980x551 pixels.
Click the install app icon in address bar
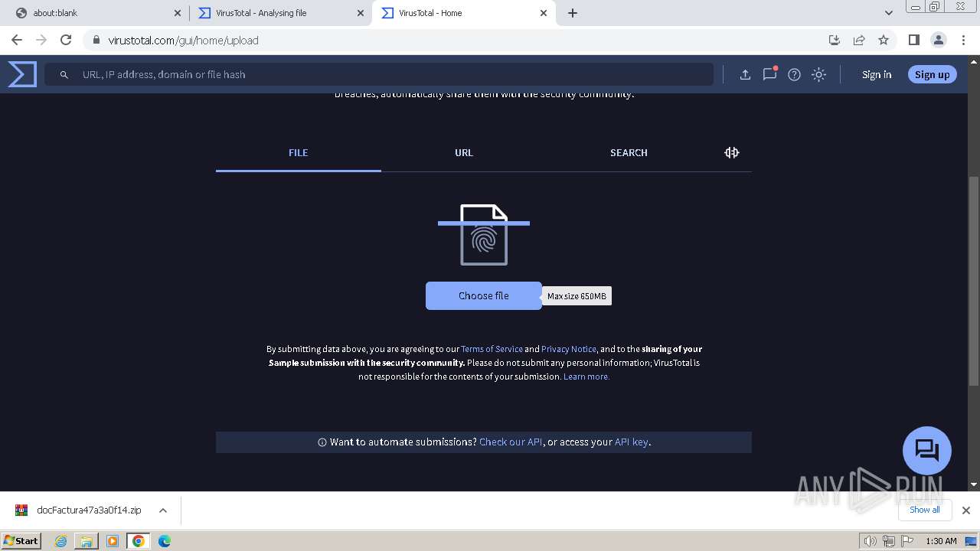pos(835,40)
